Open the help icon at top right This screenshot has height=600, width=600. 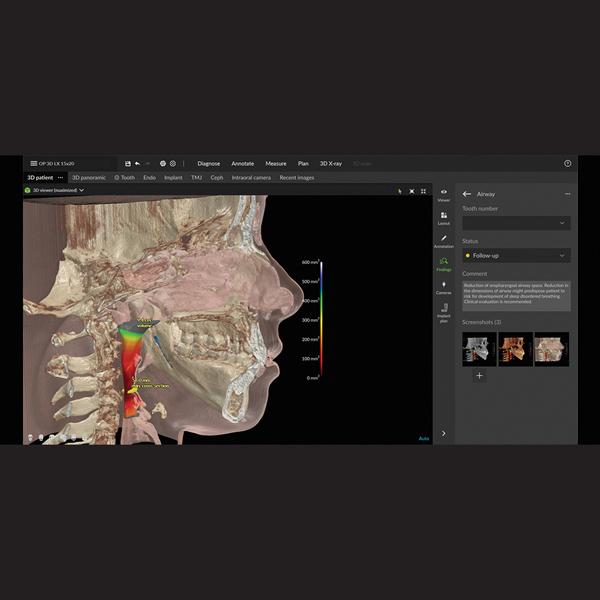[x=568, y=163]
